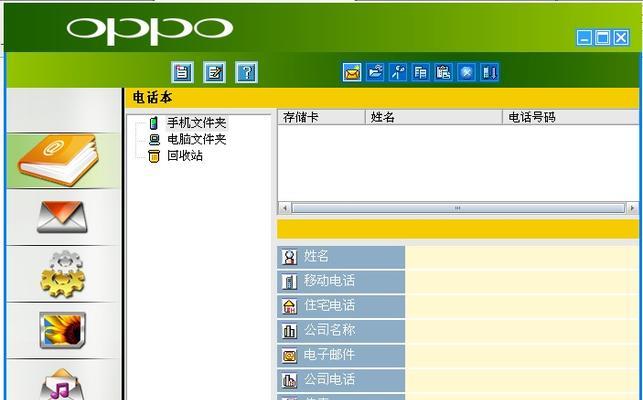Image resolution: width=643 pixels, height=400 pixels.
Task: Click the office phone icon beside 公司电话
Action: click(290, 380)
